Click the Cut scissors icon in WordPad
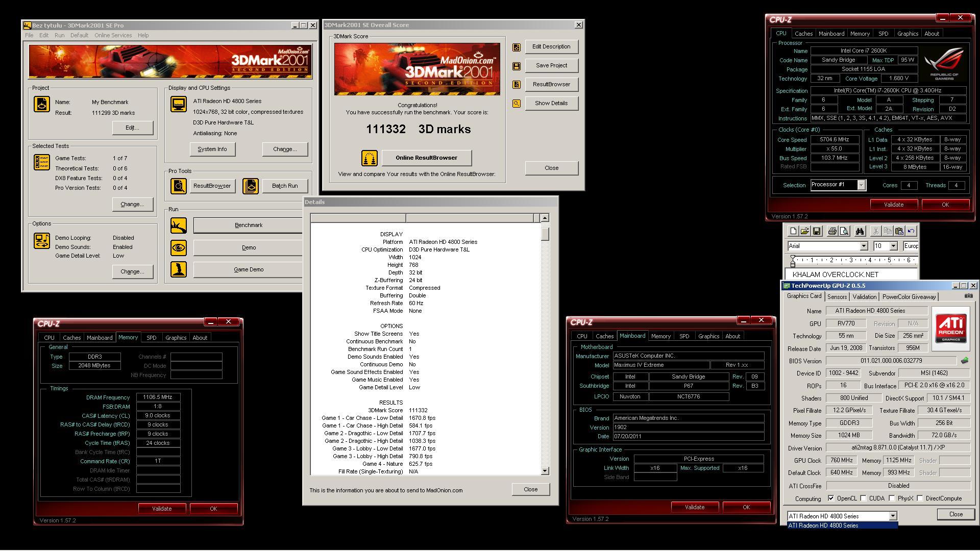The image size is (980, 551). tap(876, 231)
